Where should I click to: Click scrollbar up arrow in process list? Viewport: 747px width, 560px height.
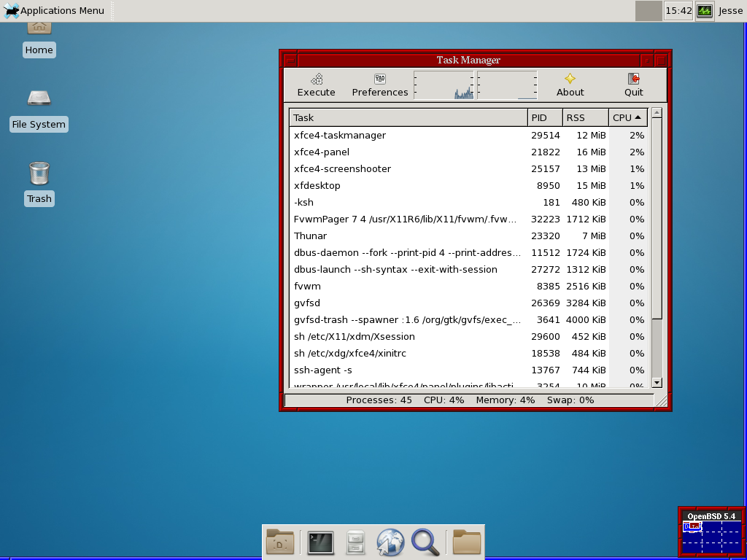(x=657, y=113)
